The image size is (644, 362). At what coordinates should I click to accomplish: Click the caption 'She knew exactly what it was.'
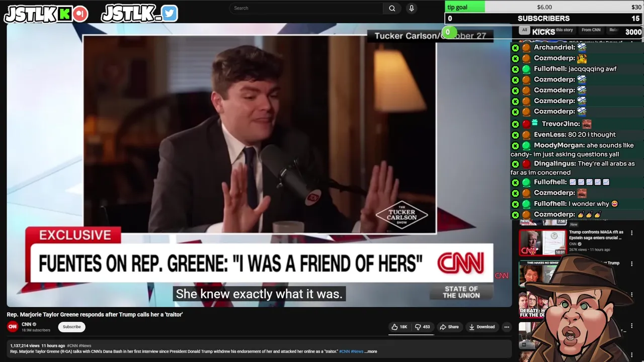259,294
